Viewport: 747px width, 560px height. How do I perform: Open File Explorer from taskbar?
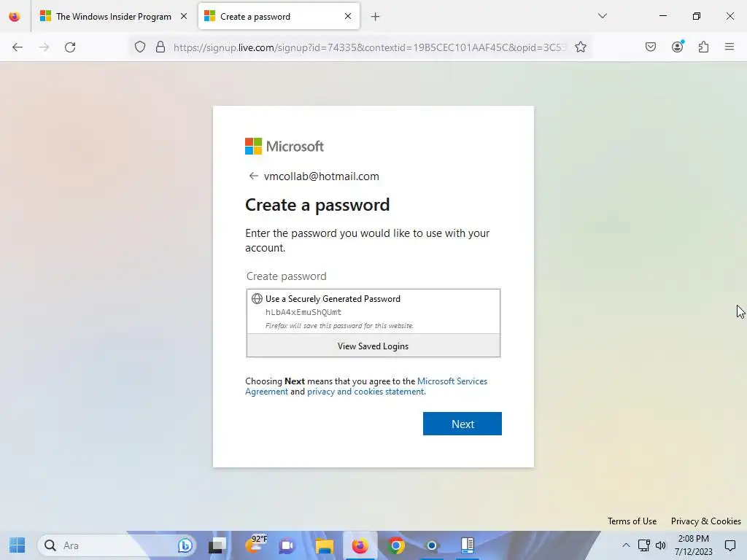coord(324,545)
